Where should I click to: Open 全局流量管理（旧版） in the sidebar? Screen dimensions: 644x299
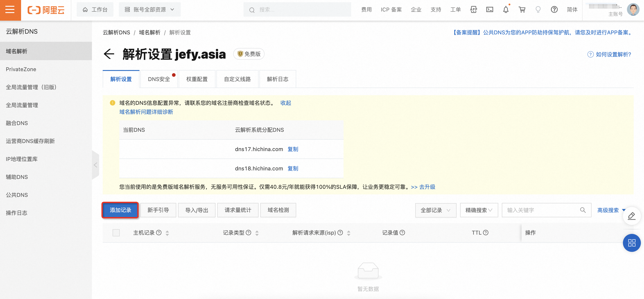pyautogui.click(x=46, y=87)
